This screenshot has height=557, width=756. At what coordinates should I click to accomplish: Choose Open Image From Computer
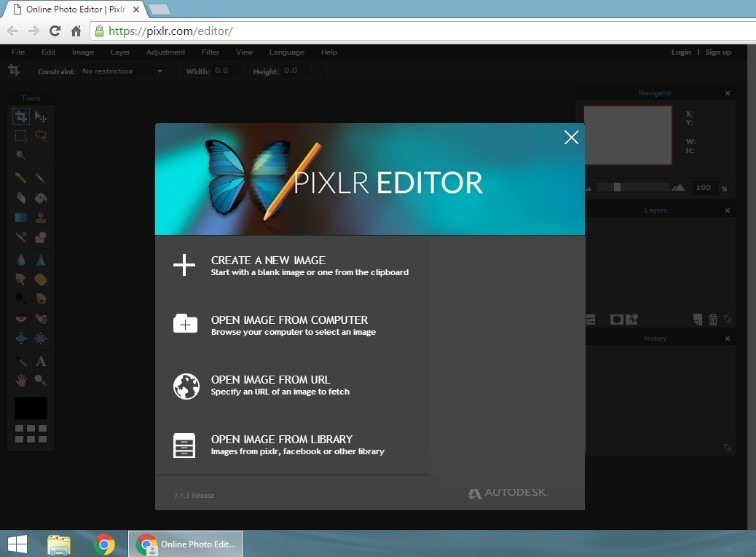(x=293, y=326)
